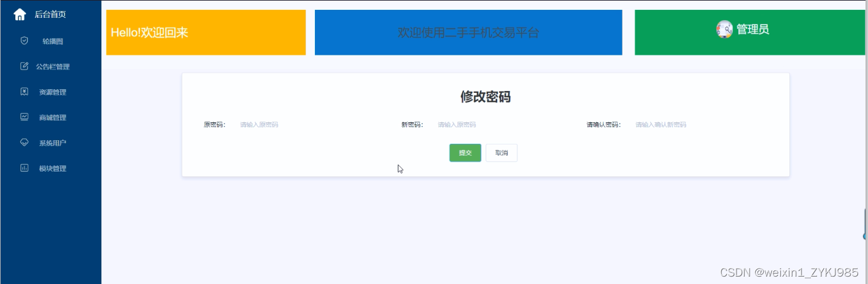Click the edit icon next to 公告栏管理
This screenshot has width=868, height=284.
click(25, 66)
